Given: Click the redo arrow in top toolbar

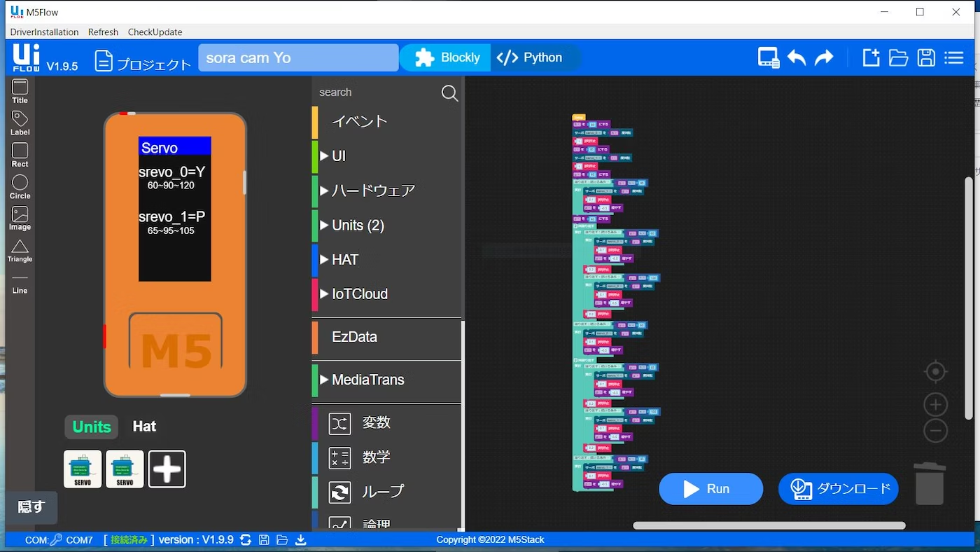Looking at the screenshot, I should pyautogui.click(x=824, y=58).
